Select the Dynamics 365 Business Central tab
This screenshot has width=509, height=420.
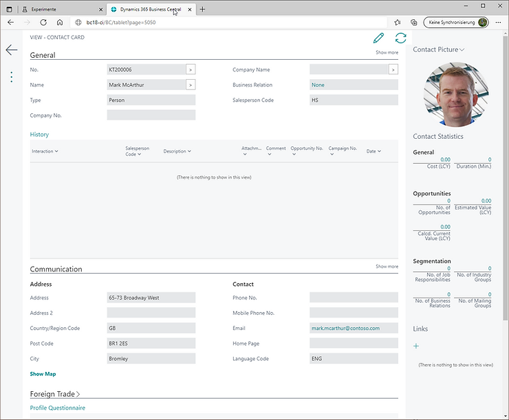click(x=149, y=10)
